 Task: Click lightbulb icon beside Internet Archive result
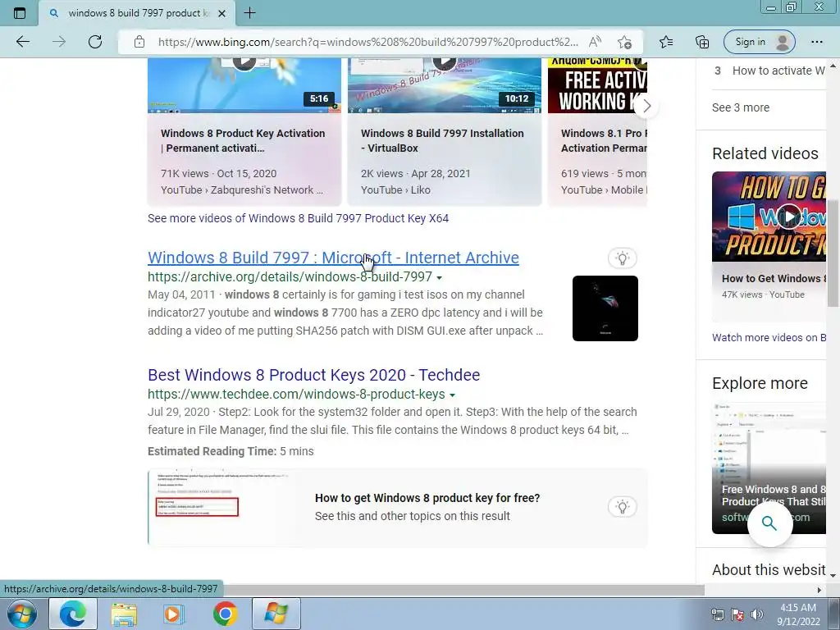click(622, 258)
